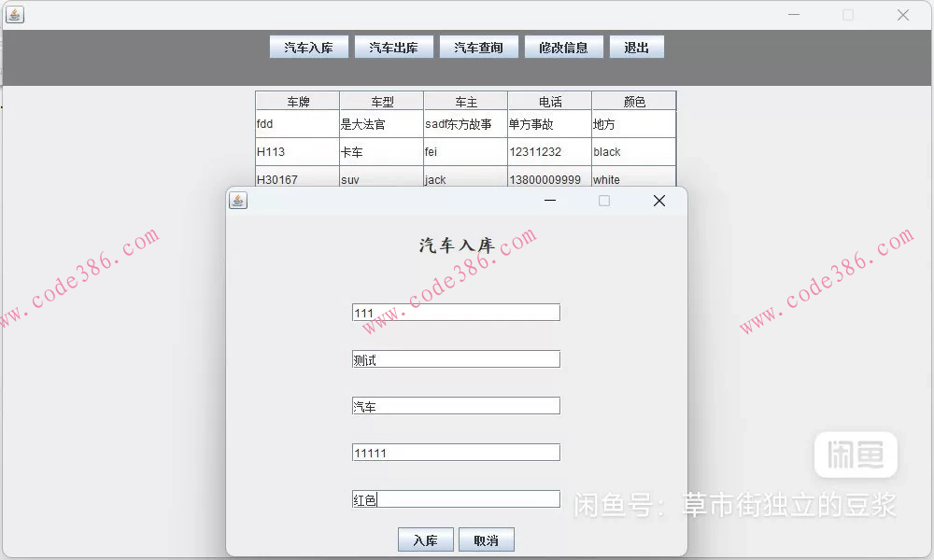The width and height of the screenshot is (934, 560).
Task: Click the 修改信息 button
Action: pyautogui.click(x=564, y=46)
